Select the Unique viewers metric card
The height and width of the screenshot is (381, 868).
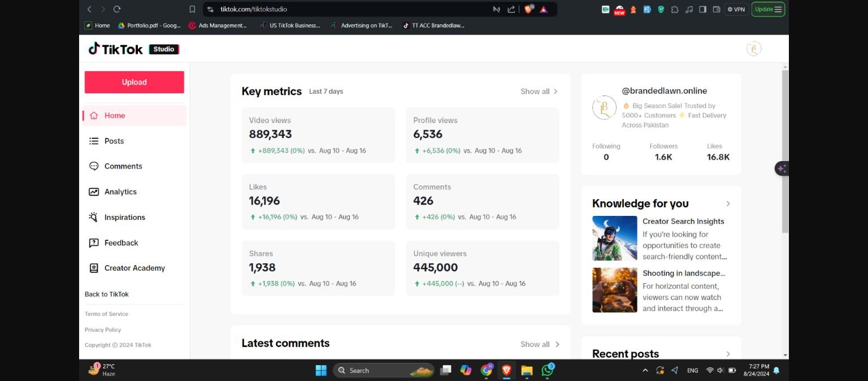[x=483, y=268]
